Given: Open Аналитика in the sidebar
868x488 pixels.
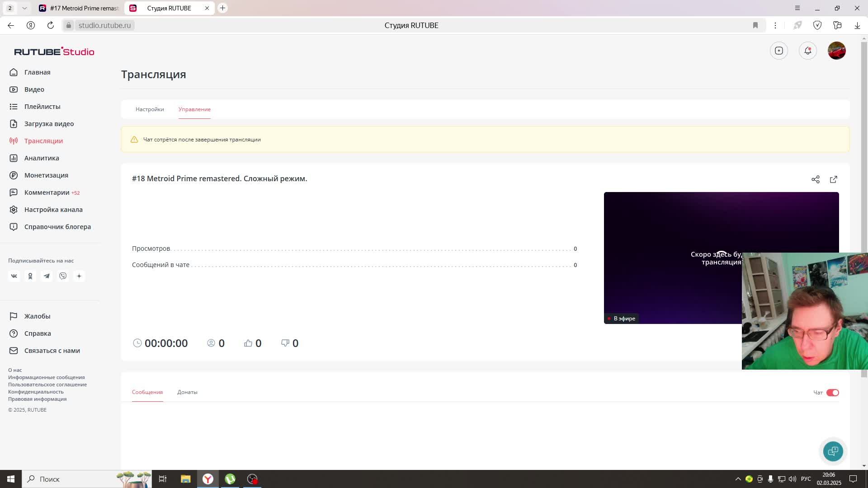Looking at the screenshot, I should click(x=42, y=158).
